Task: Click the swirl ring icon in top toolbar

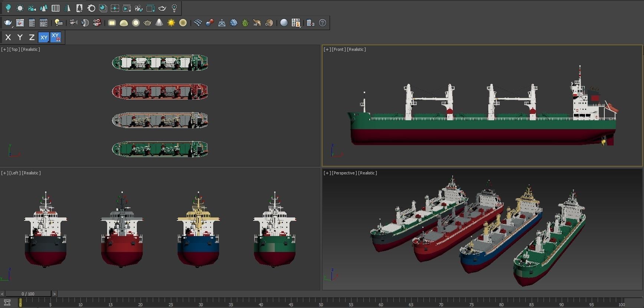Action: click(x=91, y=8)
